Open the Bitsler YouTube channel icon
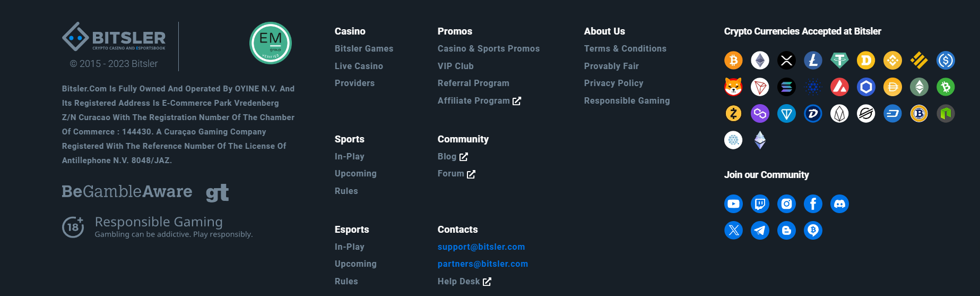Screen dimensions: 980x296 tap(733, 204)
